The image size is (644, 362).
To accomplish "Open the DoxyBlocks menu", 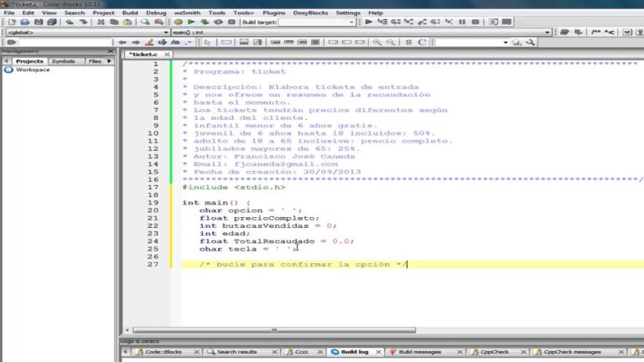I will (x=310, y=13).
